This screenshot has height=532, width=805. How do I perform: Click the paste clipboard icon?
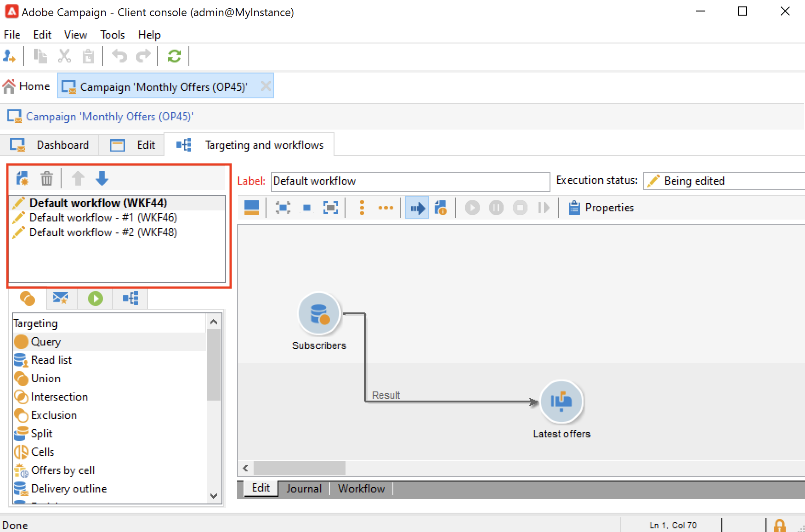88,56
